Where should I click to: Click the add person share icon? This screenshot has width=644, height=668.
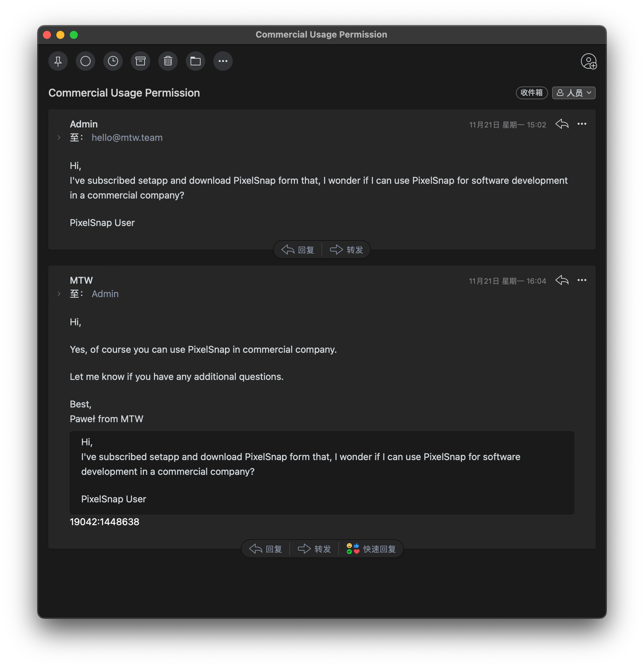(x=588, y=62)
